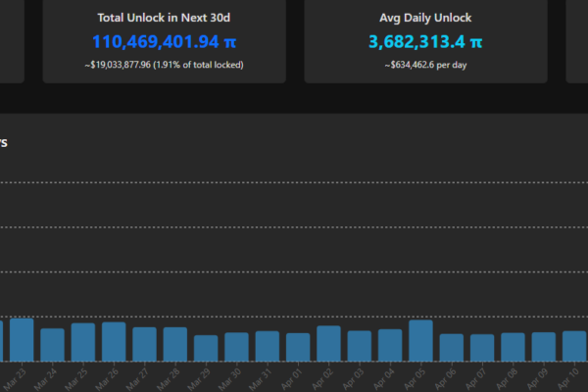Click the Mar 23 bar in chart
This screenshot has height=392, width=588.
tap(22, 340)
